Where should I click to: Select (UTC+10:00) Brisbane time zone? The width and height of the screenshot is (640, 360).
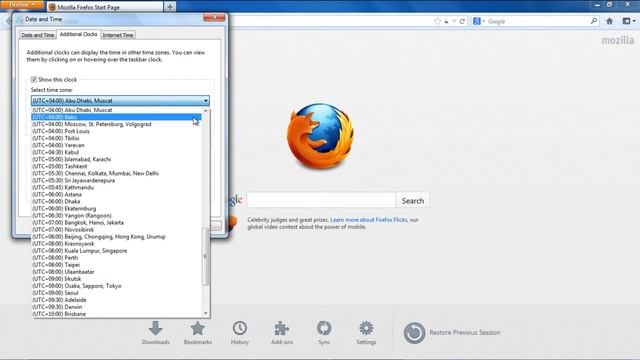pos(116,314)
